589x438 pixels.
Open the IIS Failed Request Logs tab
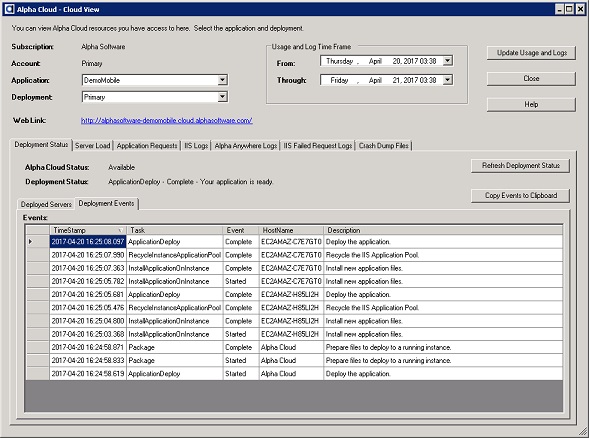tap(318, 146)
